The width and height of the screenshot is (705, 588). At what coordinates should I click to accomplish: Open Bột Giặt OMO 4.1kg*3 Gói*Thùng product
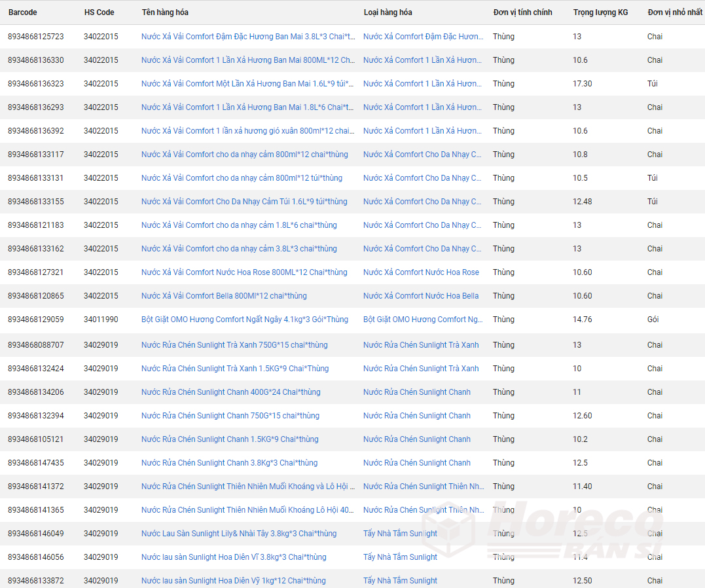pos(245,320)
